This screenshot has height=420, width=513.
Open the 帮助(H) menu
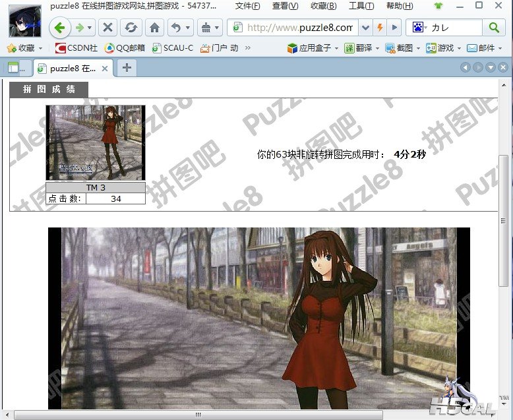coord(400,6)
